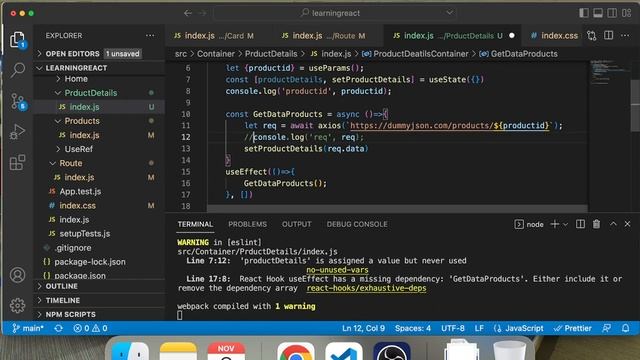The height and width of the screenshot is (360, 640).
Task: Open the index.js Card editor tab
Action: coord(214,36)
